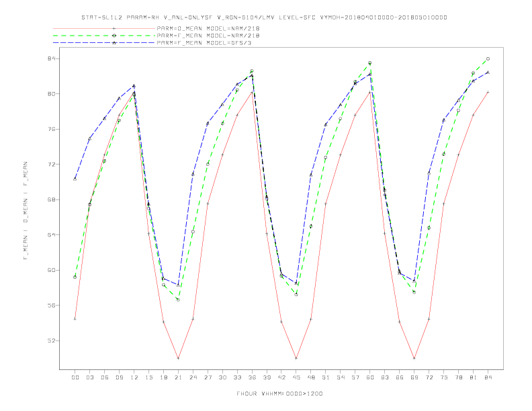Screen dimensions: 532x411
Task: Click the chart title beginning STAT=SL1L2 PARAM=RH
Action: point(264,17)
